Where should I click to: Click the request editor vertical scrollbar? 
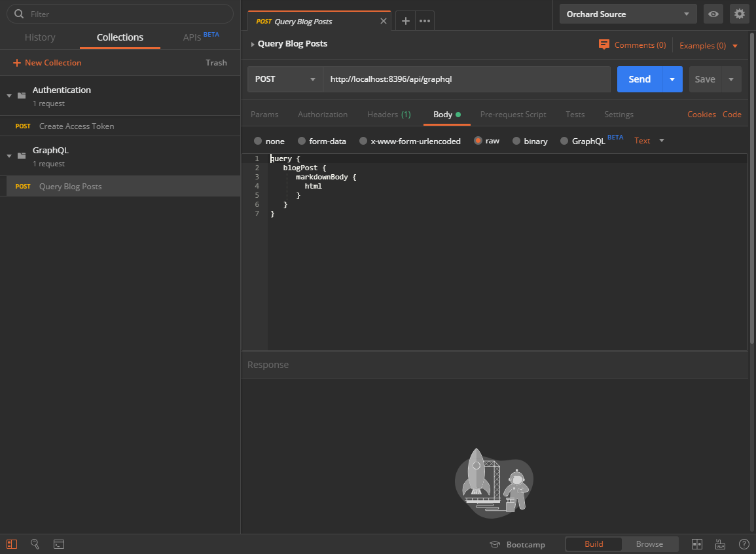coord(751,188)
